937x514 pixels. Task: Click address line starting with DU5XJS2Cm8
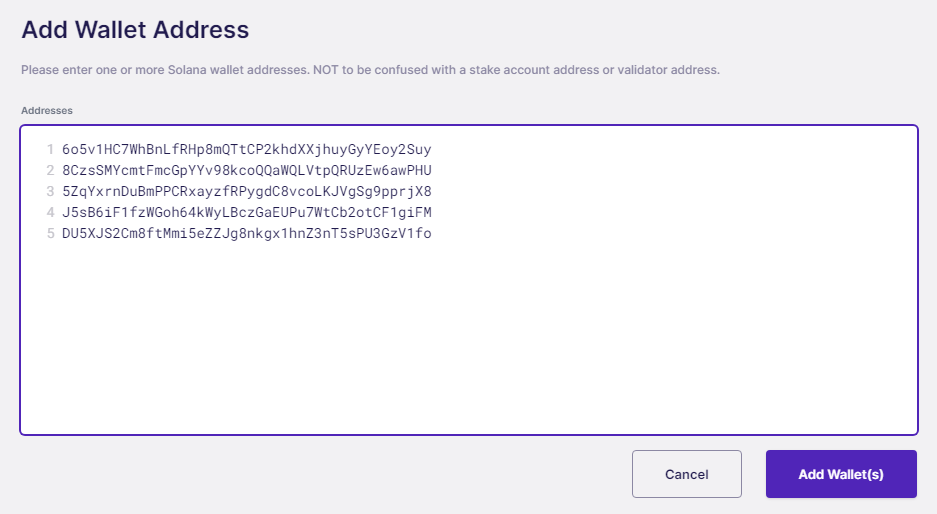(x=247, y=233)
